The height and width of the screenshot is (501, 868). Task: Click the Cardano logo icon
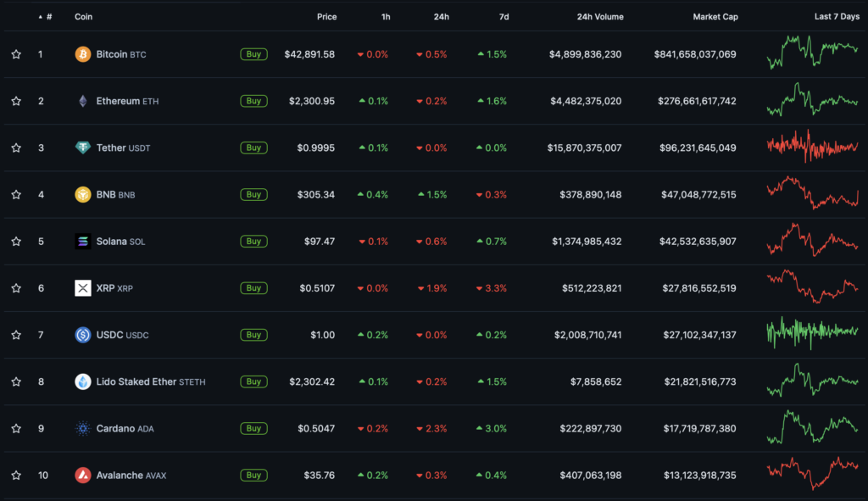(82, 428)
